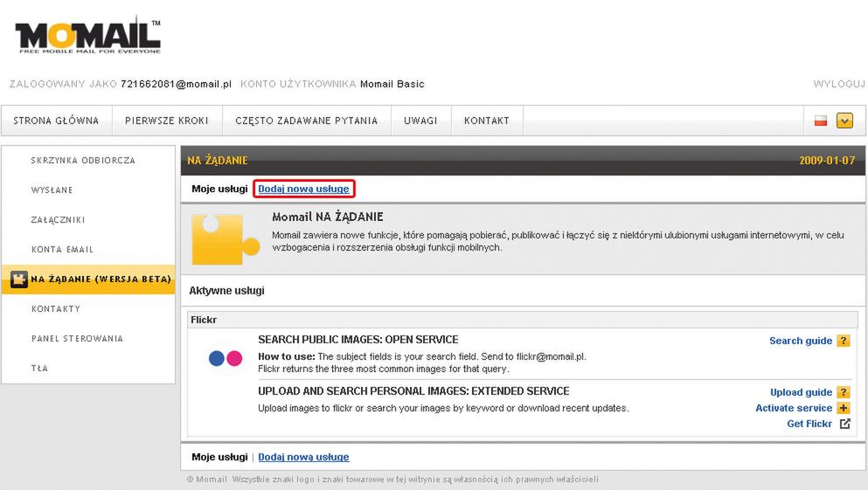868x490 pixels.
Task: Click the Aktywne usługi heading
Action: tap(226, 290)
